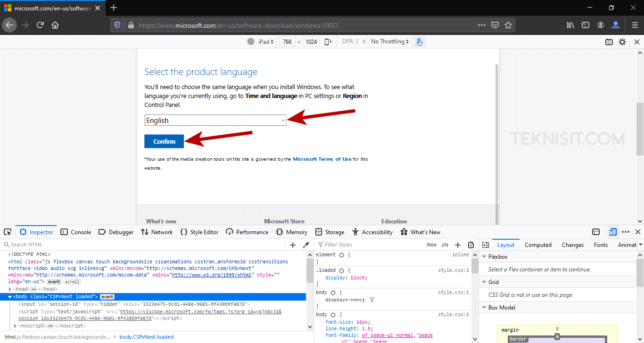This screenshot has height=343, width=644.
Task: Go back to the previous page
Action: (9, 25)
